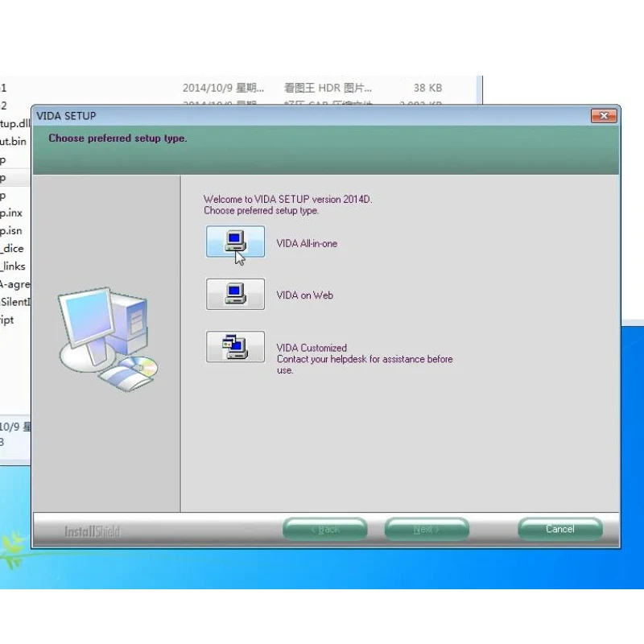Screen dimensions: 644x644
Task: Select the '看图王 HDR 图片' type cell in Explorer
Action: pyautogui.click(x=328, y=88)
